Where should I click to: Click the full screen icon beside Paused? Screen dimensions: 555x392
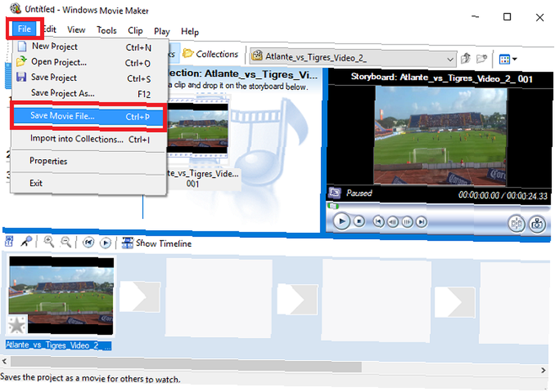[334, 192]
